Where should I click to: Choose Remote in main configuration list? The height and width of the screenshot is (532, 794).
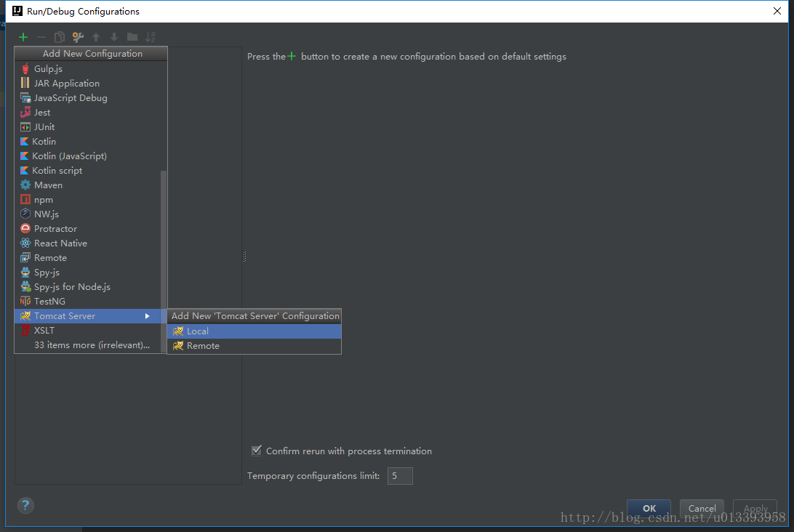tap(88, 258)
